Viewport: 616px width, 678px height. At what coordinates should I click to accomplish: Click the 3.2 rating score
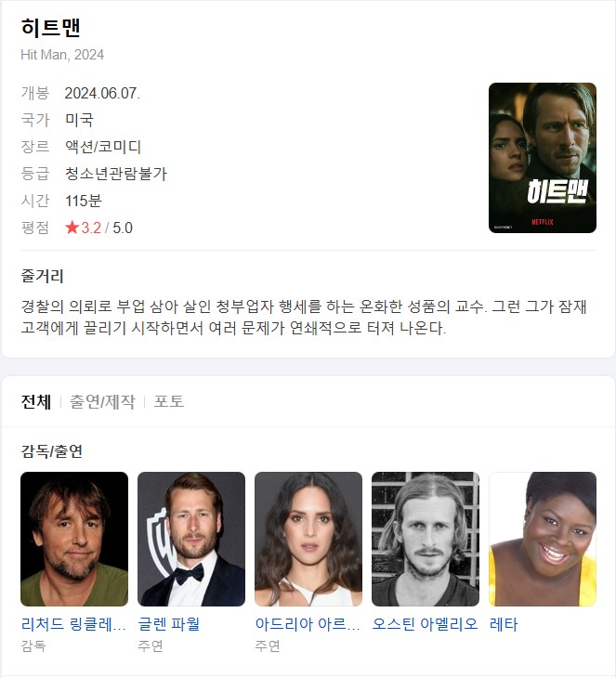point(91,228)
